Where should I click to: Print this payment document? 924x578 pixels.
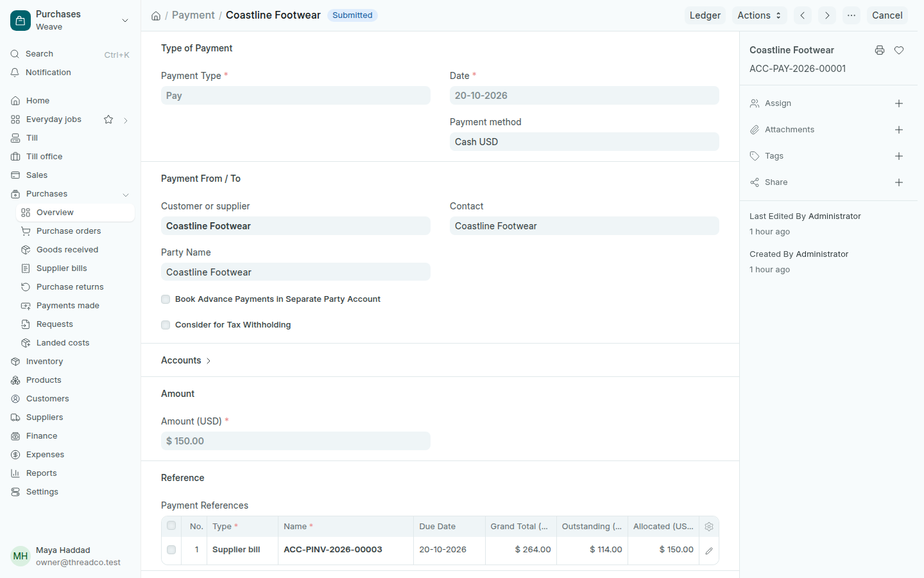click(880, 50)
